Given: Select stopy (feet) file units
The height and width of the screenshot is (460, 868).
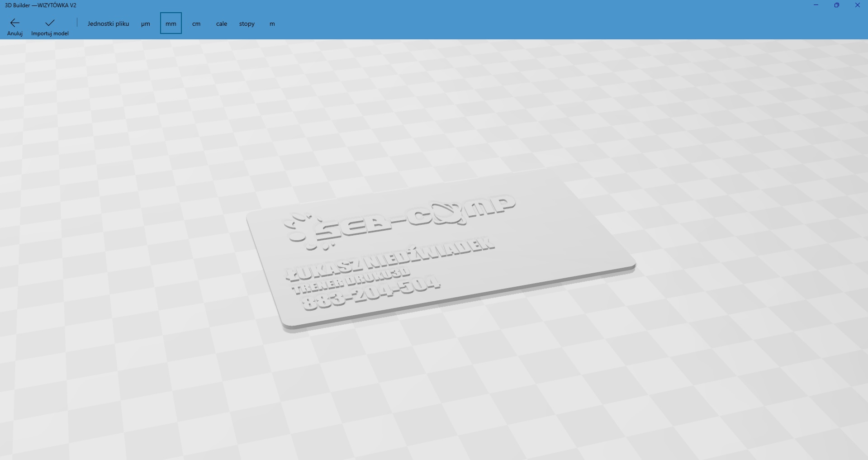Looking at the screenshot, I should (x=247, y=24).
